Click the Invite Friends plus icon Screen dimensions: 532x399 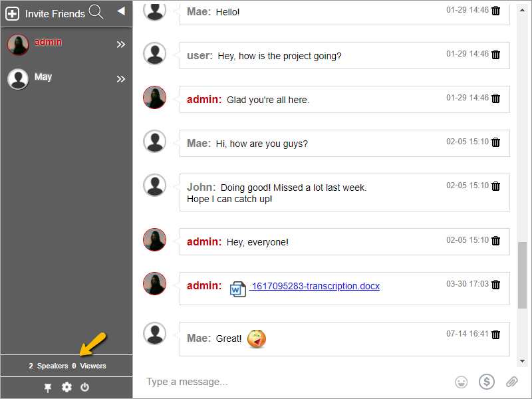(x=12, y=14)
